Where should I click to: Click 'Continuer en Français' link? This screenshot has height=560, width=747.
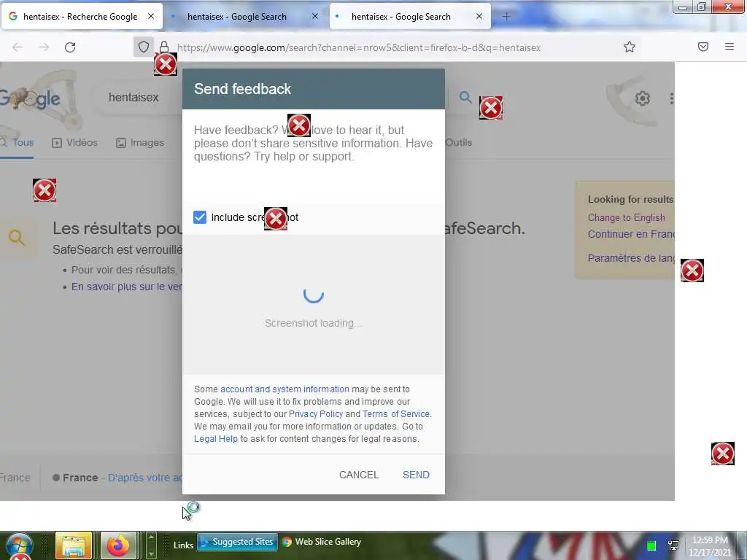(x=631, y=234)
